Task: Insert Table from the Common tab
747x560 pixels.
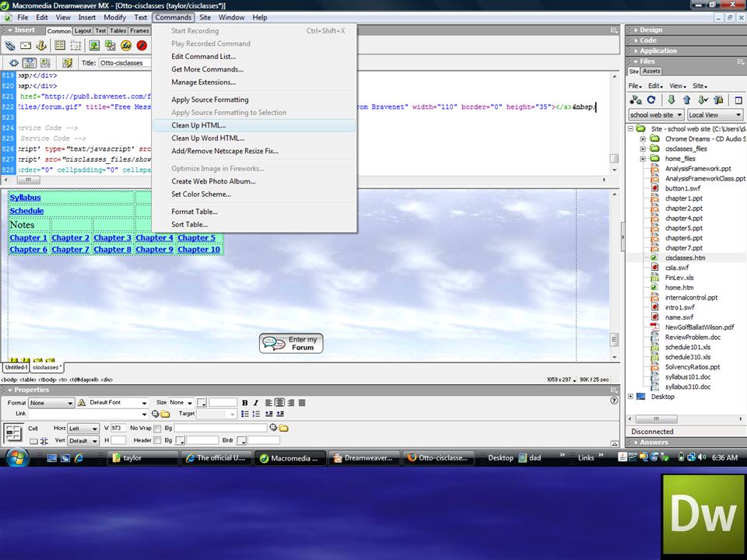Action: click(60, 46)
